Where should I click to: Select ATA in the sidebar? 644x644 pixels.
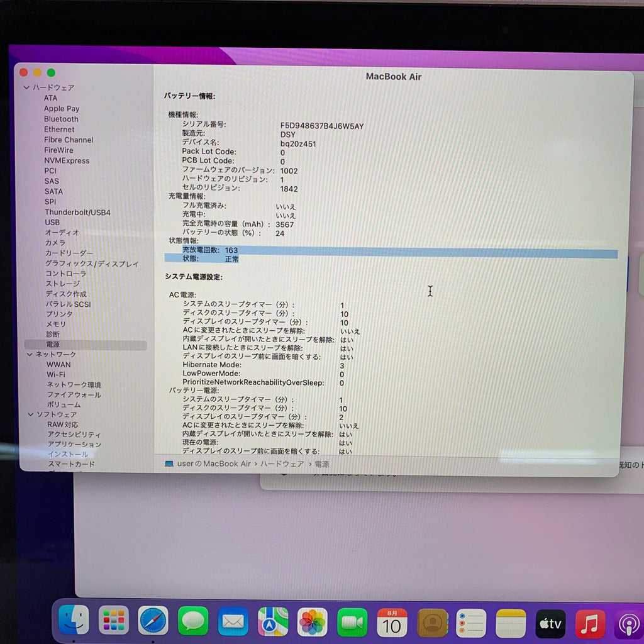(50, 98)
